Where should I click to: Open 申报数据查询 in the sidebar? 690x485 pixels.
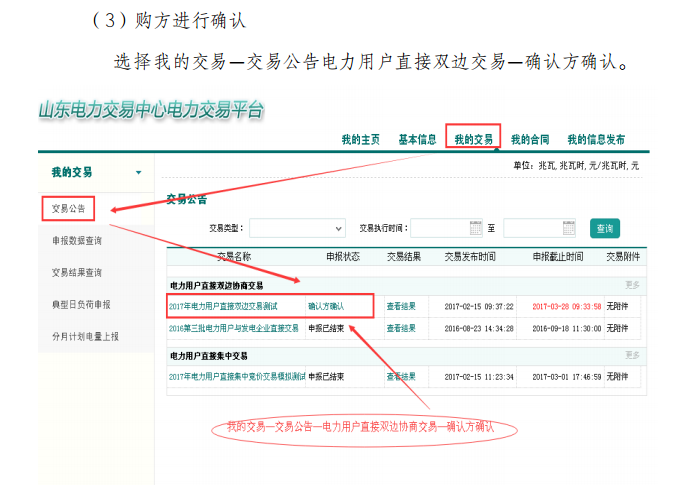coord(76,241)
